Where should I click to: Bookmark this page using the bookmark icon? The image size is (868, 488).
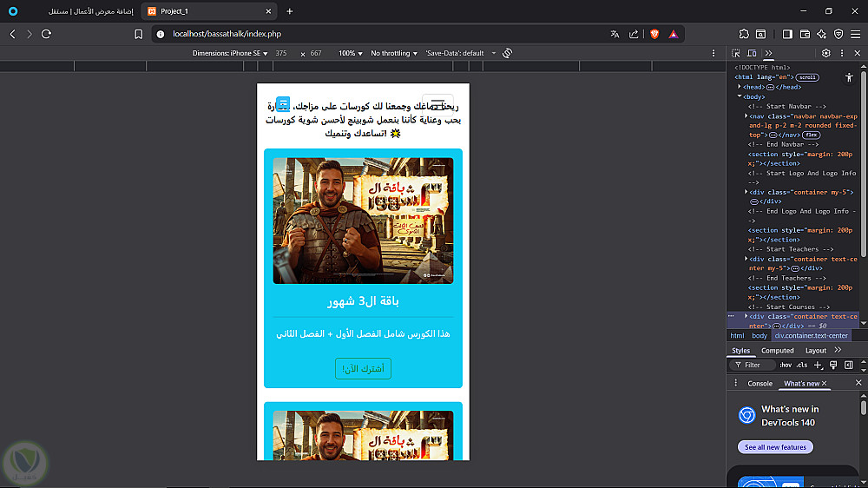click(x=138, y=34)
